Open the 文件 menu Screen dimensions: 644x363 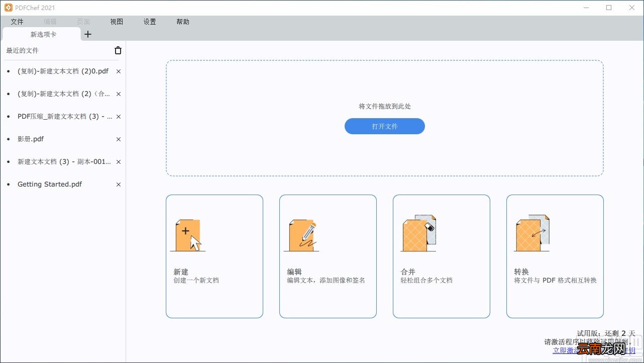17,22
